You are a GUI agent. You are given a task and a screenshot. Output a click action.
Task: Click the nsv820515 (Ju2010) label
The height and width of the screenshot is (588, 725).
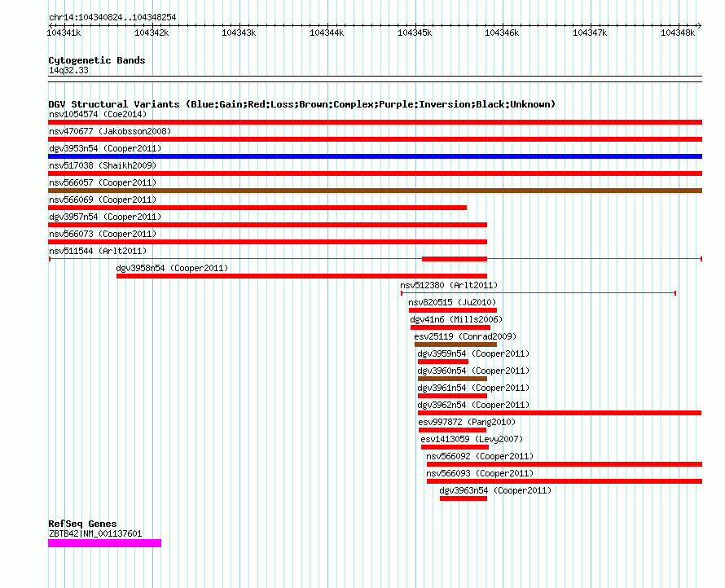point(452,302)
